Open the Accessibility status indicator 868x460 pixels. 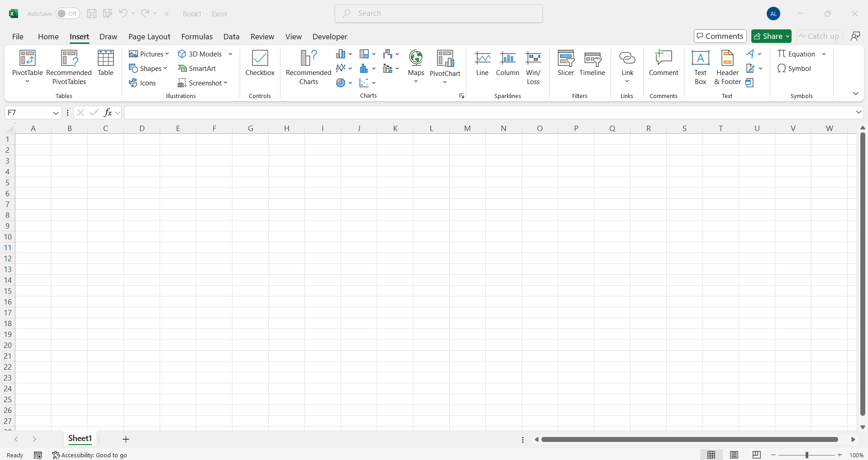90,455
